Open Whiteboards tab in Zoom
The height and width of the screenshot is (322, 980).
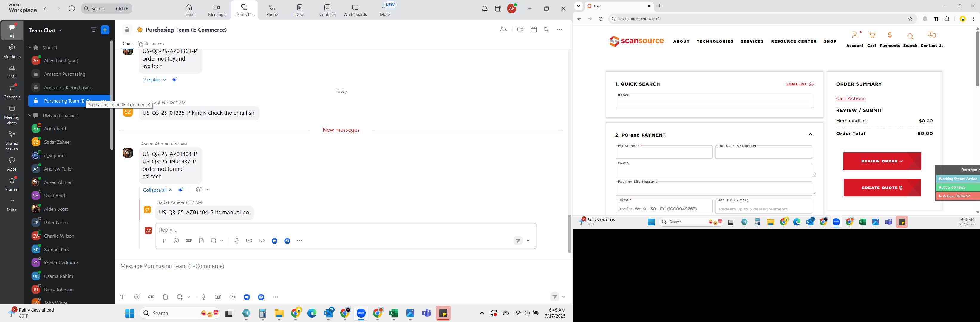[x=355, y=10]
